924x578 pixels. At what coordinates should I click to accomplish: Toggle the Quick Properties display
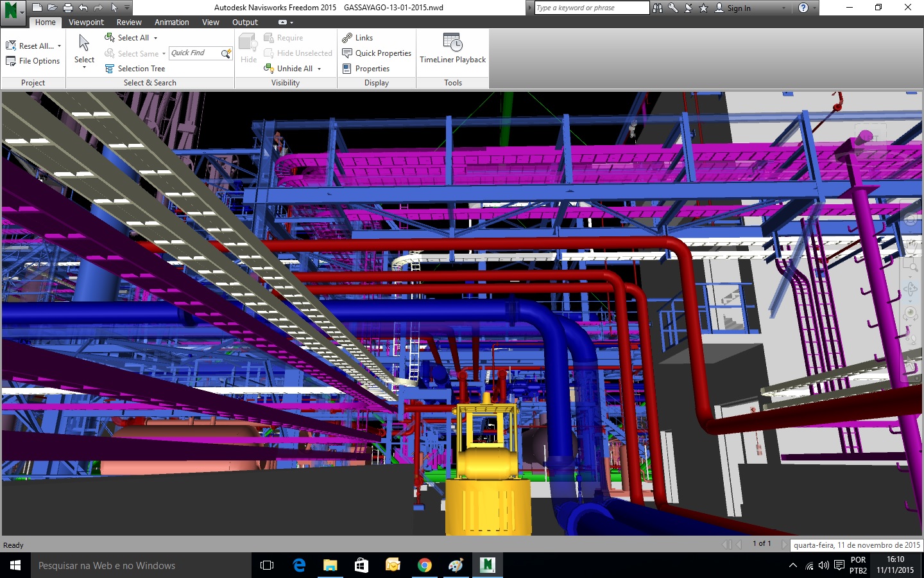377,53
